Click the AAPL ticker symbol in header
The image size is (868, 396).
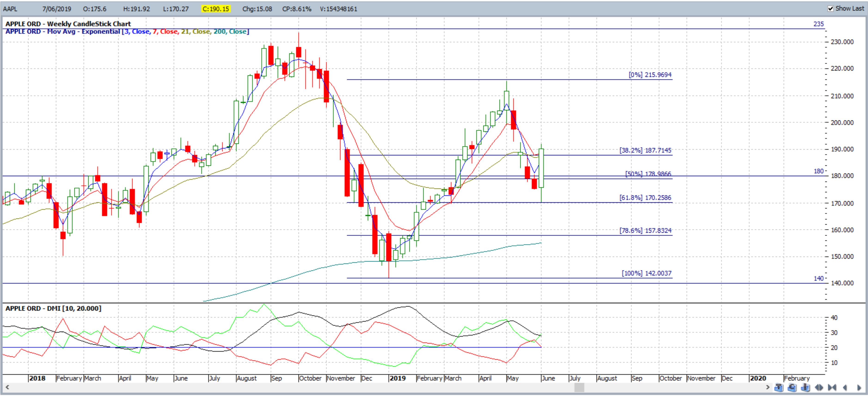(x=10, y=9)
